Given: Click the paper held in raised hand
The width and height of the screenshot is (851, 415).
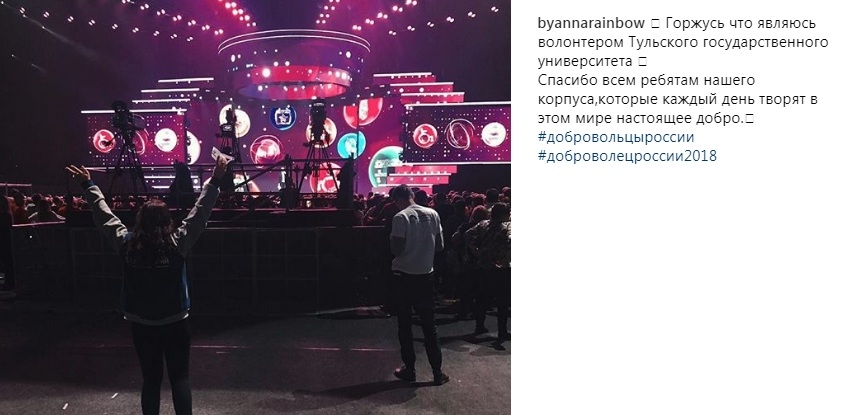Looking at the screenshot, I should pos(222,153).
